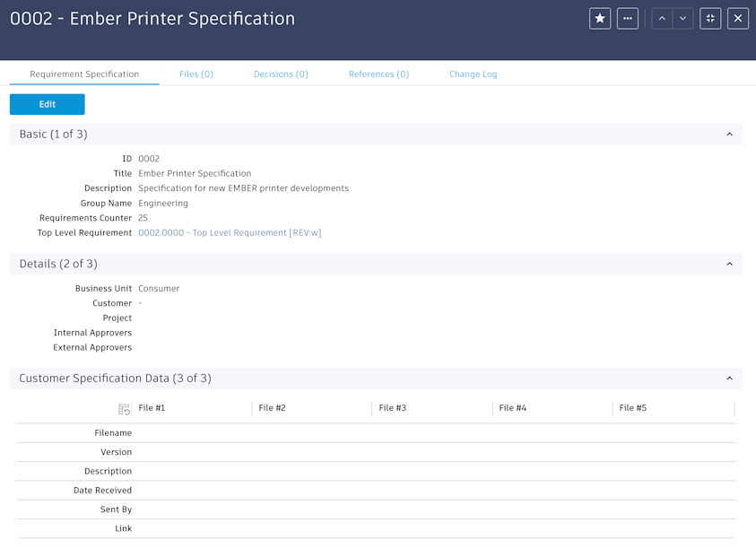Viewport: 756px width, 549px height.
Task: Click the Business Unit value Consumer
Action: click(159, 289)
